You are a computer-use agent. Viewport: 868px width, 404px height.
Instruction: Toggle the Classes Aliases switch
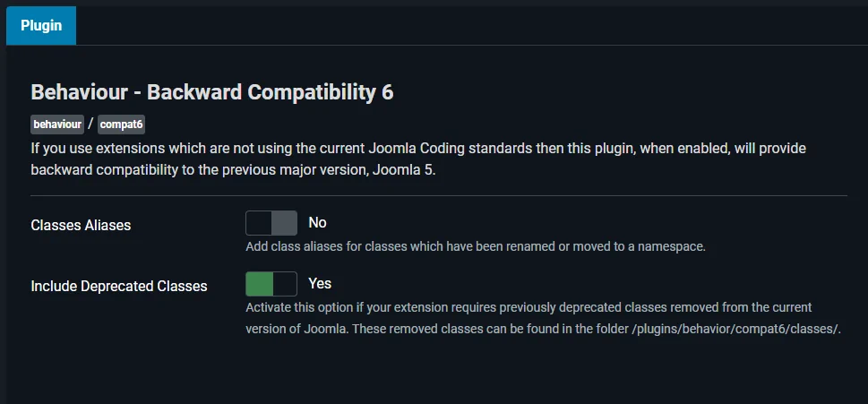pos(271,223)
